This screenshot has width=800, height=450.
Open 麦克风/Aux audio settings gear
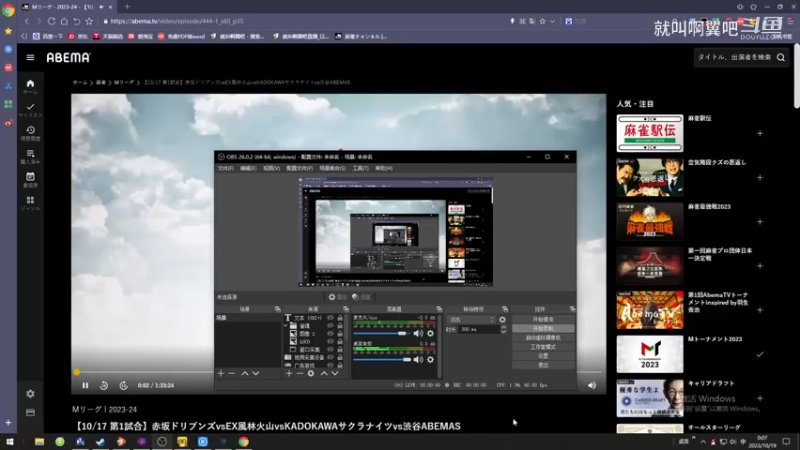[x=431, y=333]
